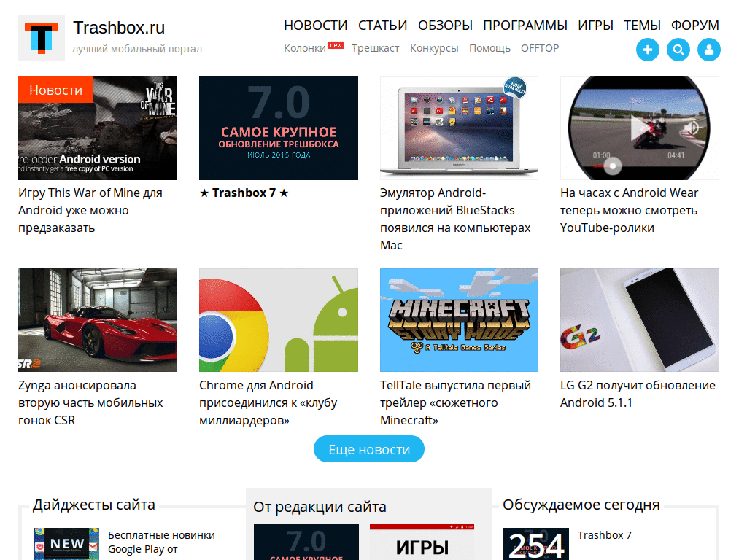
Task: Open the Google Play NEW digest thumbnail
Action: click(x=66, y=544)
